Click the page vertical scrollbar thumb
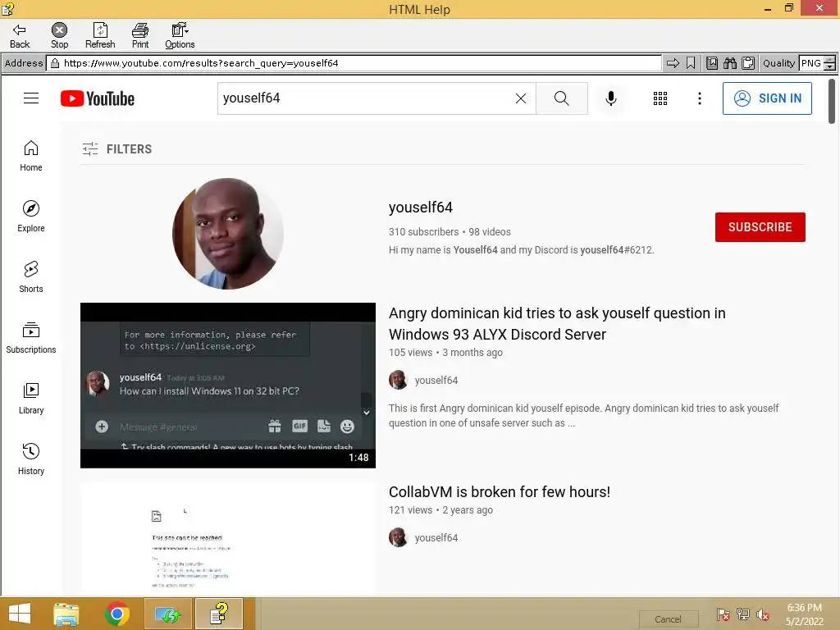840x630 pixels. (x=832, y=101)
